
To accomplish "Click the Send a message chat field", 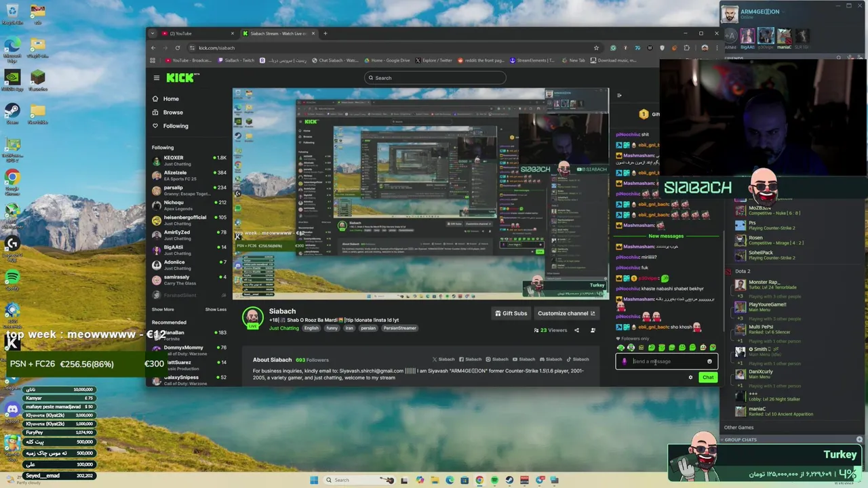I will tap(666, 361).
